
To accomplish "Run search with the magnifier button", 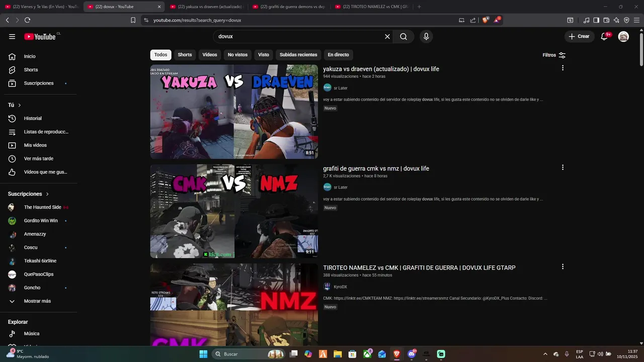I will click(404, 37).
